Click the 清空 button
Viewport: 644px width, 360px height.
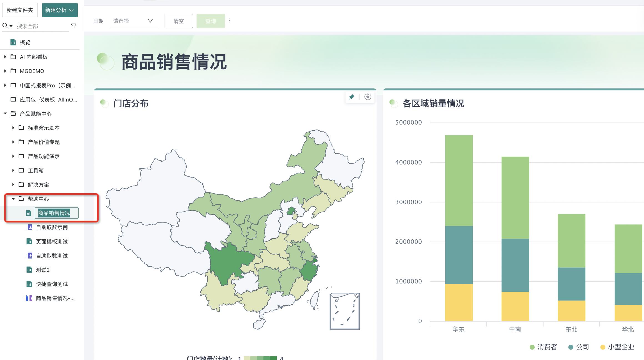(178, 21)
